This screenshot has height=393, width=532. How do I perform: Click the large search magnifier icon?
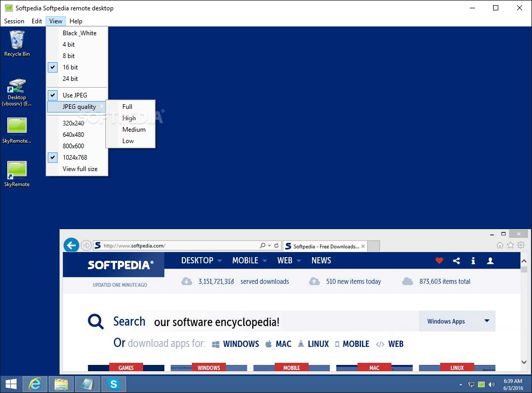96,321
